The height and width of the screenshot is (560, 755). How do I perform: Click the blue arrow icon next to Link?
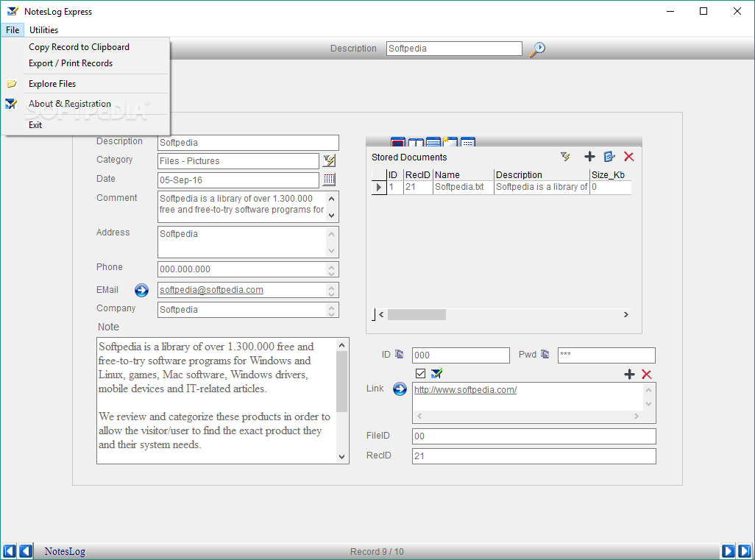click(x=400, y=389)
